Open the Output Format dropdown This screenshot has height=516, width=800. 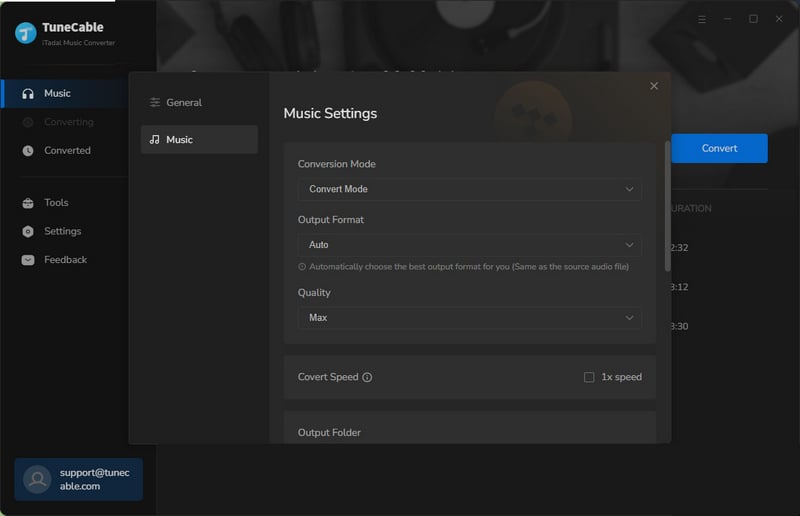click(469, 245)
